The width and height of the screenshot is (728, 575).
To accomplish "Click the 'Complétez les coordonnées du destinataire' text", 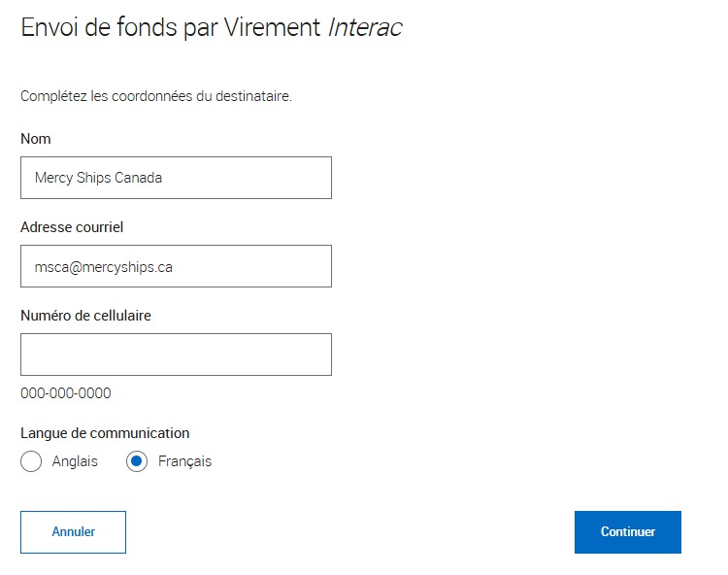I will click(x=156, y=96).
